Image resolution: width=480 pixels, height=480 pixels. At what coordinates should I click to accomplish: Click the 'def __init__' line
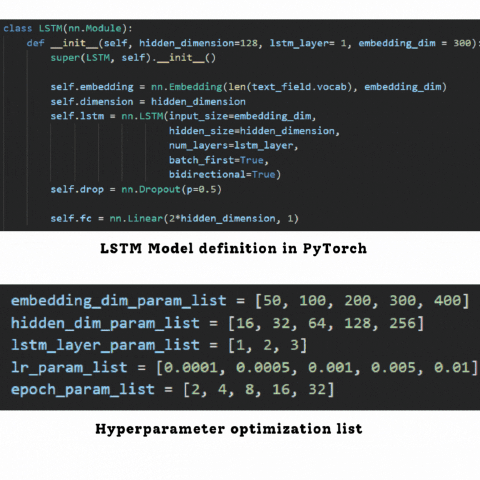[x=253, y=43]
